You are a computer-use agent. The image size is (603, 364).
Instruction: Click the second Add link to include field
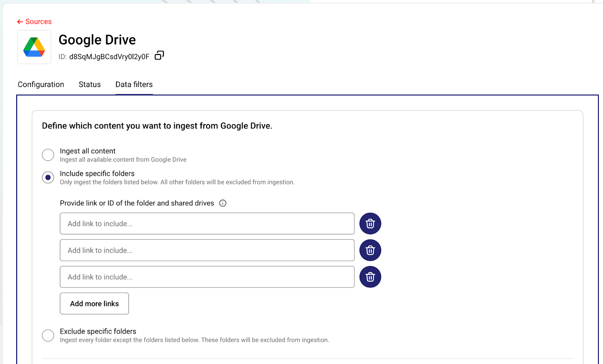click(207, 251)
